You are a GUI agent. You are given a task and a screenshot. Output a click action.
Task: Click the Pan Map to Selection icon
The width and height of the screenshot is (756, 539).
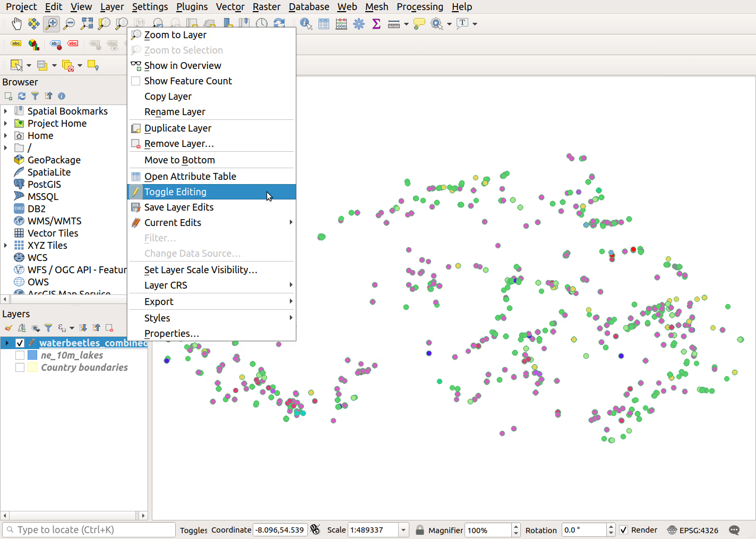click(x=34, y=23)
